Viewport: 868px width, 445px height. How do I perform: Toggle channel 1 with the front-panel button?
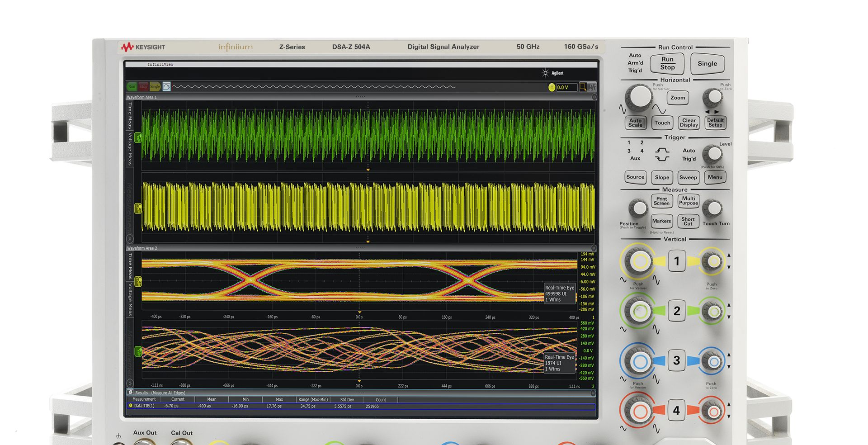coord(676,261)
